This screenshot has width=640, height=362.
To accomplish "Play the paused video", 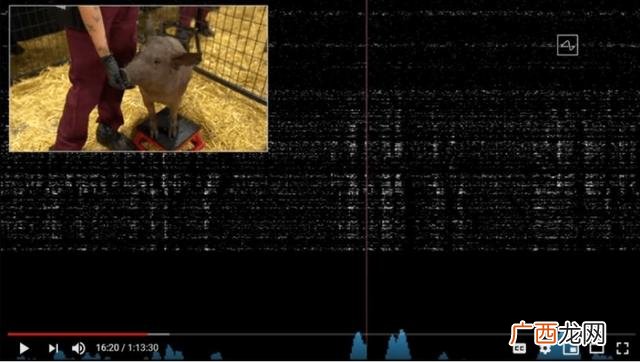I will pos(24,348).
